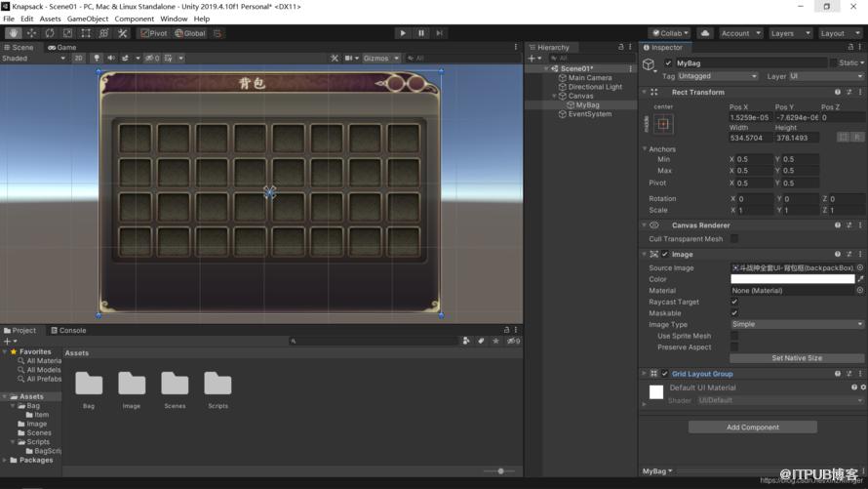Select Directional Light in Hierarchy

595,87
